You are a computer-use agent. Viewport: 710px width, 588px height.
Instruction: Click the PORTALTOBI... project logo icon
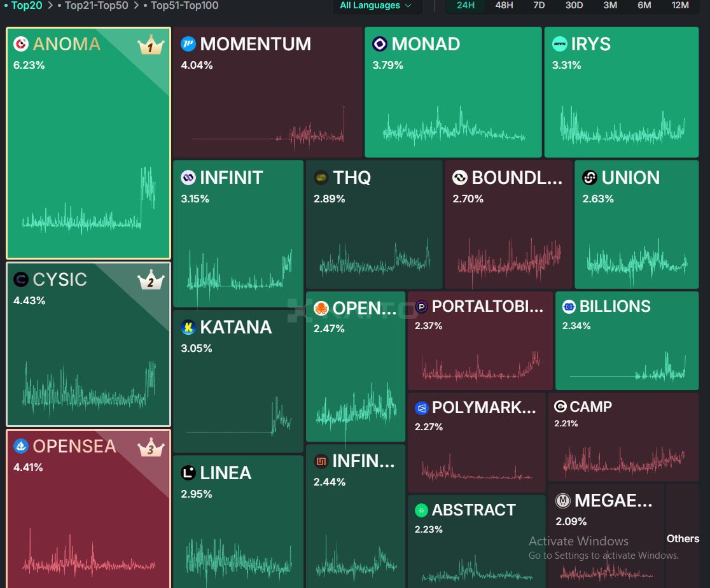421,307
